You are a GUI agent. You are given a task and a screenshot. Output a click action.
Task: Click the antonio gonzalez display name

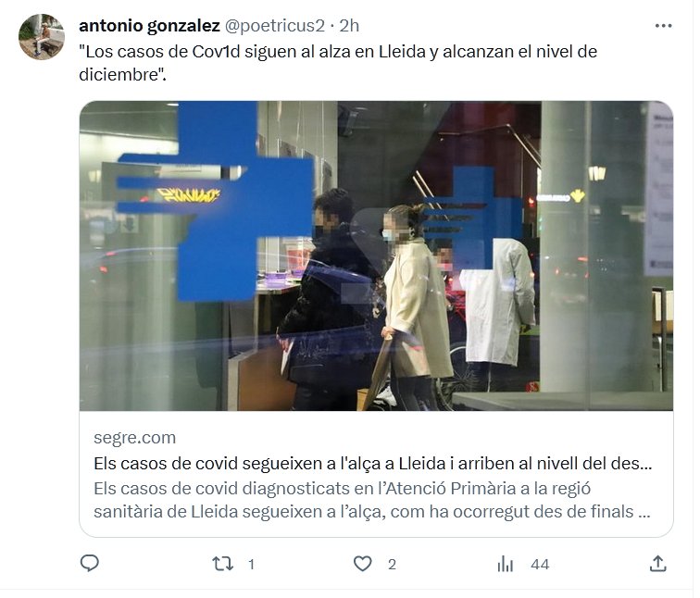150,26
